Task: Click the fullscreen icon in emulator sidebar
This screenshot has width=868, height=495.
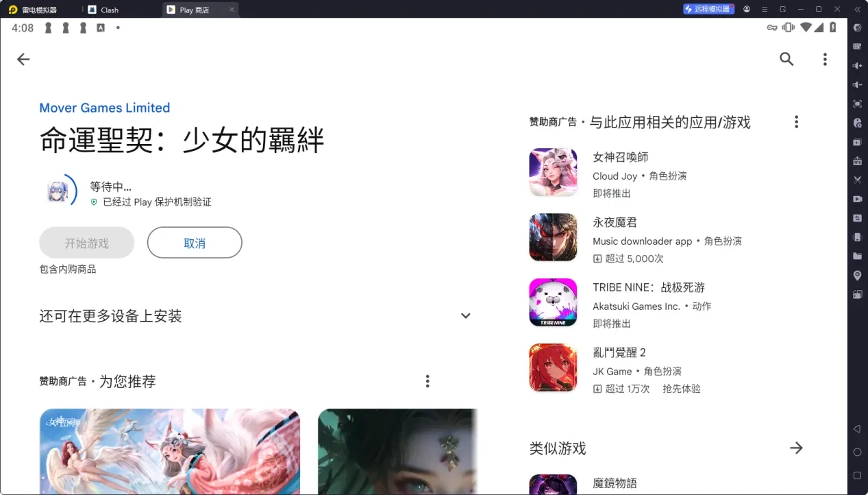Action: [x=857, y=104]
